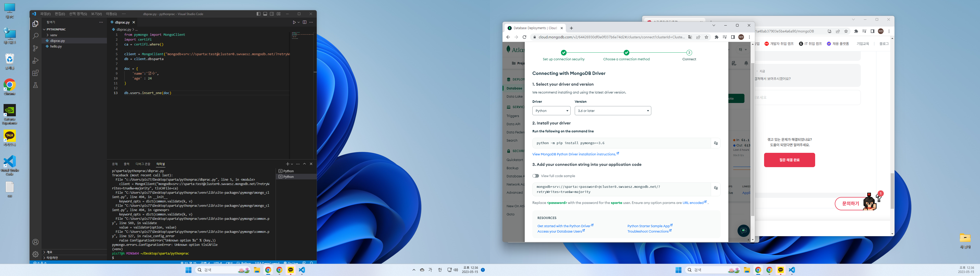Open Access your Database Users link
This screenshot has height=276, width=980.
pyautogui.click(x=561, y=231)
